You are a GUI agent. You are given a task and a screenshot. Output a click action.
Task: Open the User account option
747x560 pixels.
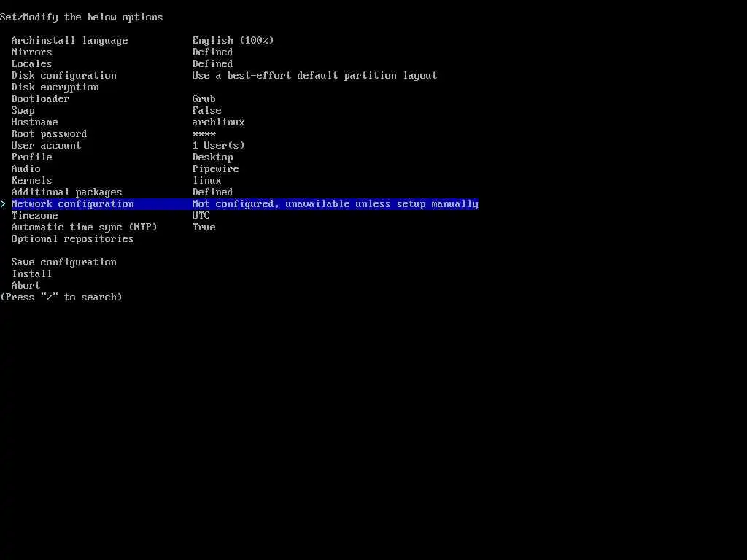[x=46, y=145]
